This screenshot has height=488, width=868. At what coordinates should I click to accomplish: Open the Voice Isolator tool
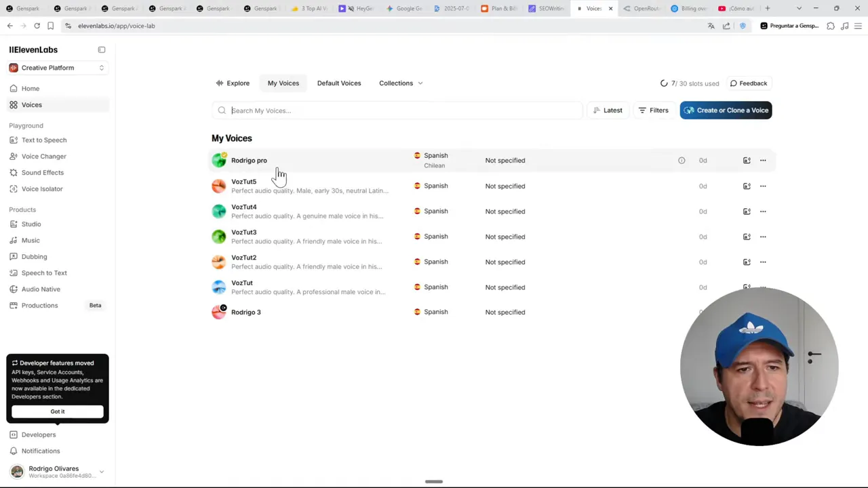pos(42,188)
